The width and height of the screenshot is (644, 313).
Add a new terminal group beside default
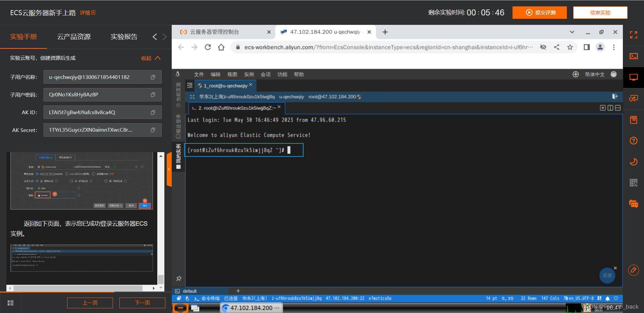(238, 291)
